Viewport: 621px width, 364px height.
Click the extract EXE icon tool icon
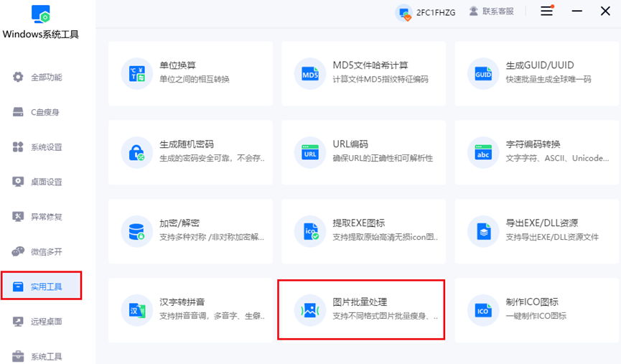(310, 231)
